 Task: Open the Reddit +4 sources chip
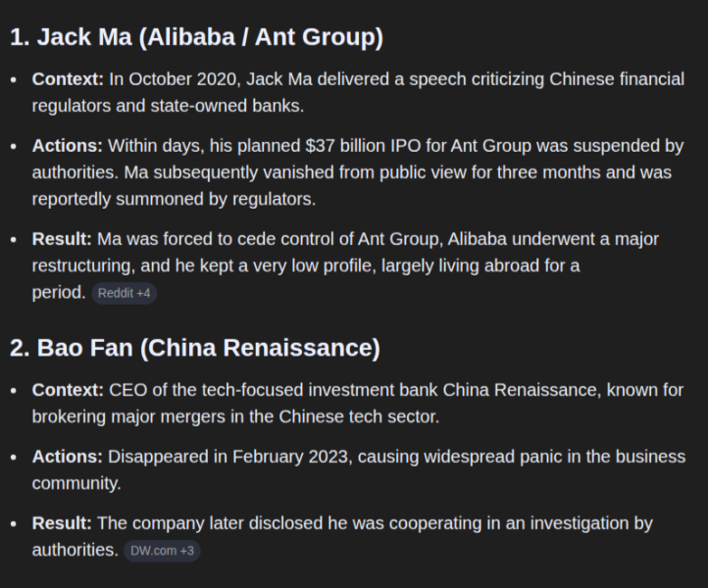[124, 293]
